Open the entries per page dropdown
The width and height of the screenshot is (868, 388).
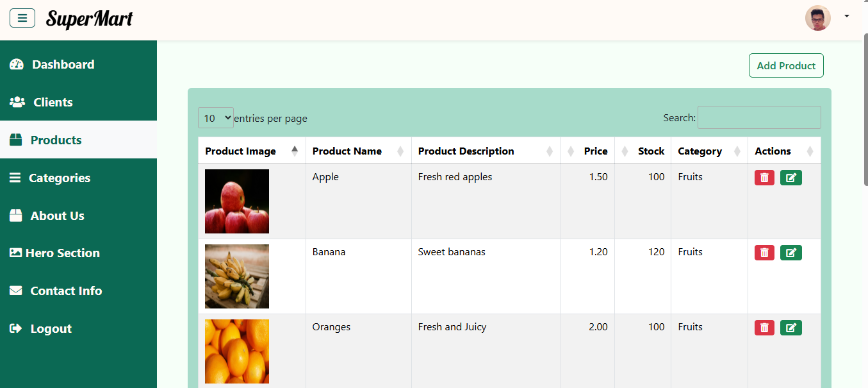coord(216,118)
